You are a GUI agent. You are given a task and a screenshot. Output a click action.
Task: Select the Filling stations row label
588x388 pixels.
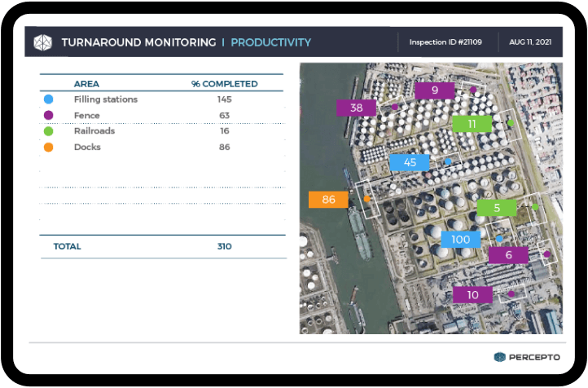pos(106,99)
